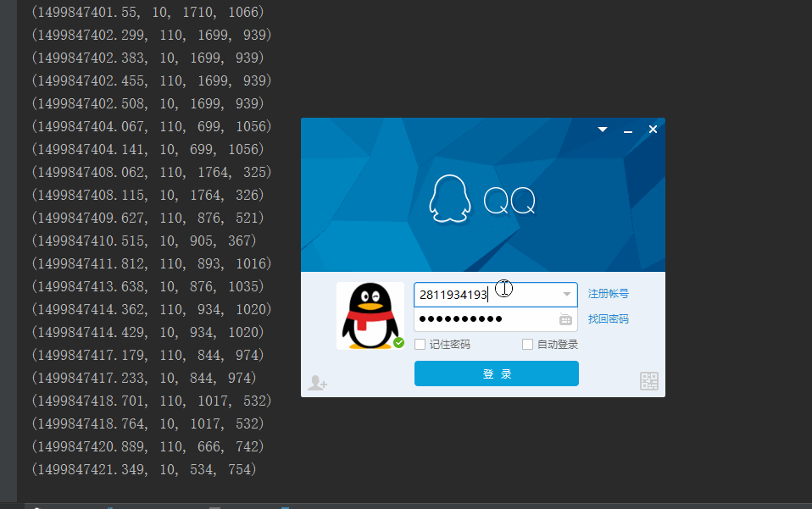Enable the 自动登录 auto-login checkbox
This screenshot has height=509, width=812.
point(528,344)
